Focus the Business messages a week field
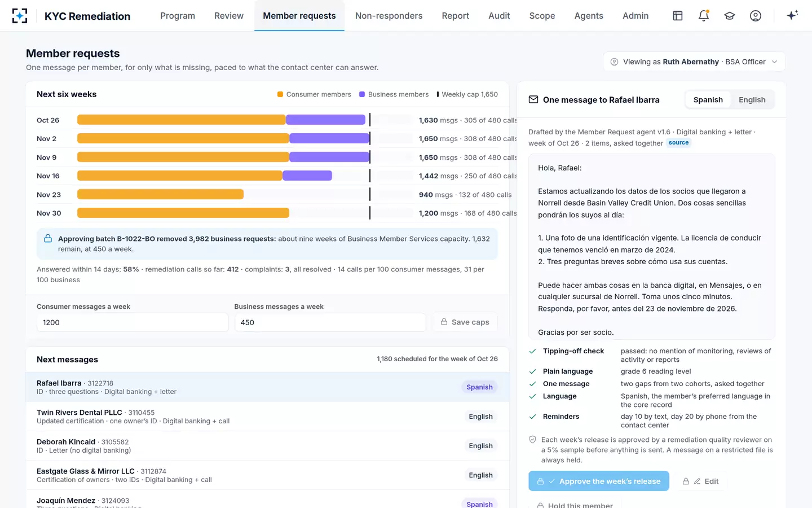 click(x=330, y=322)
